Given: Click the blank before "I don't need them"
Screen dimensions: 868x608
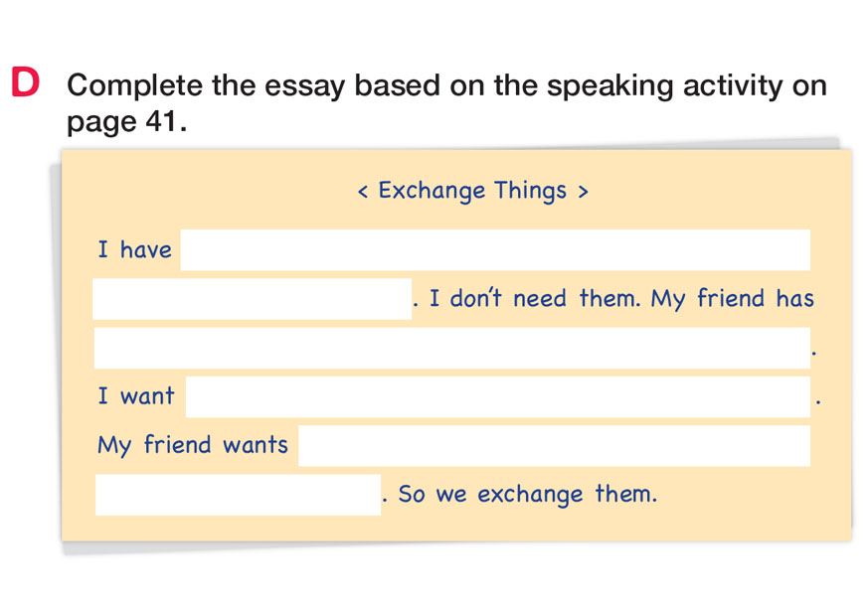Looking at the screenshot, I should tap(252, 299).
